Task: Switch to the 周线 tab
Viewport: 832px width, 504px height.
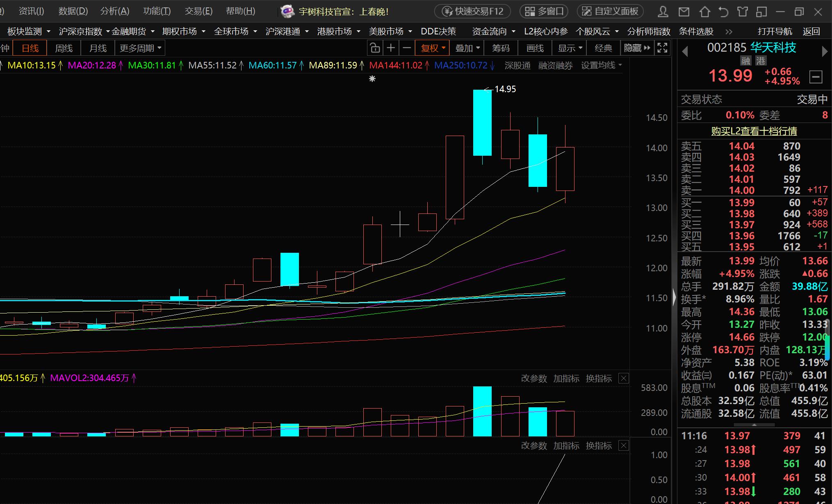Action: click(64, 48)
